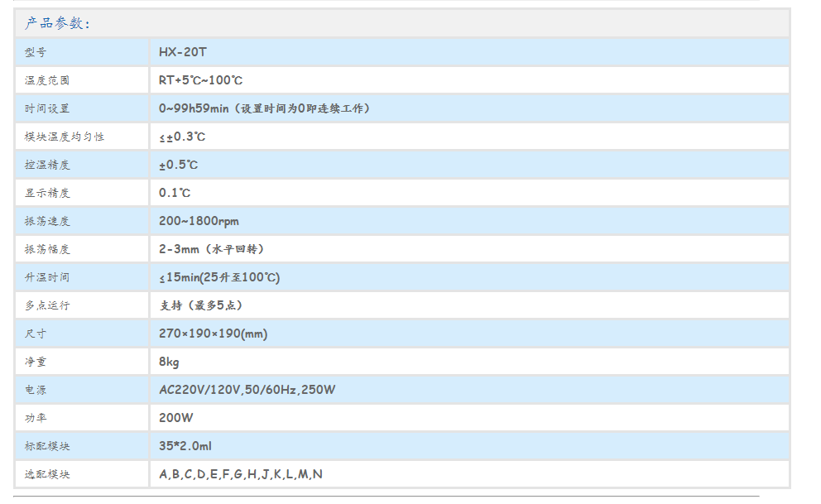Select the AC220V/120V,50/60Hz,250W value
The height and width of the screenshot is (504, 821).
[247, 390]
